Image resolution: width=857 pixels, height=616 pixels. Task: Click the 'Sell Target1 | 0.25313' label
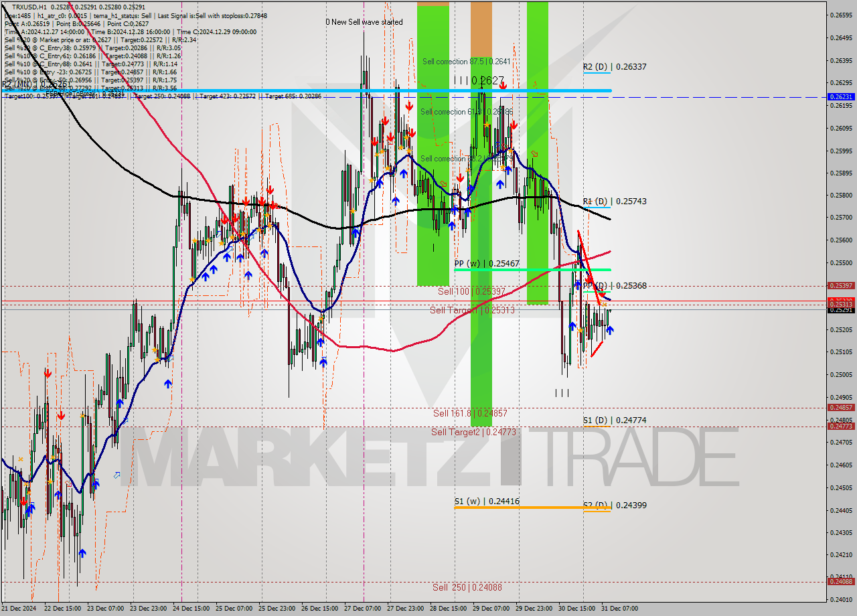click(472, 310)
